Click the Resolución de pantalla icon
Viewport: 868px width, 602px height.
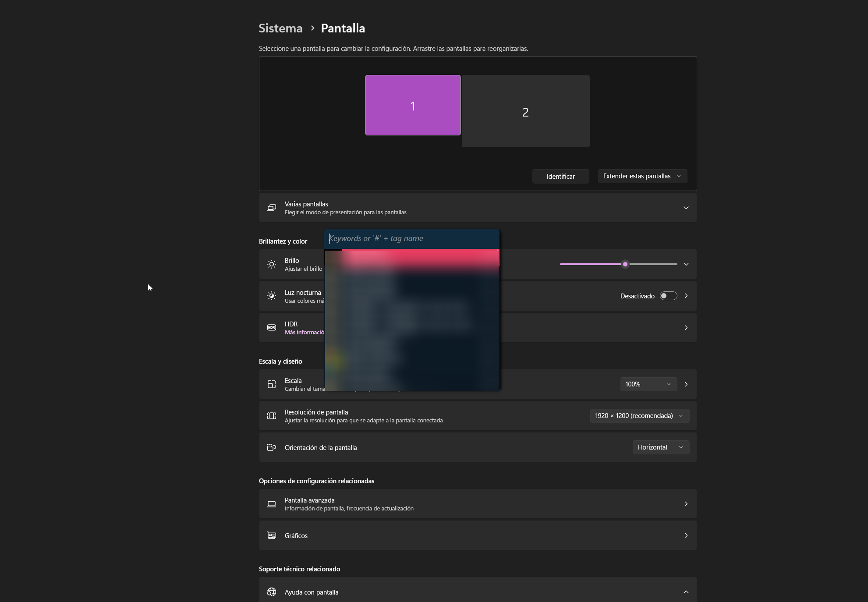pyautogui.click(x=272, y=416)
